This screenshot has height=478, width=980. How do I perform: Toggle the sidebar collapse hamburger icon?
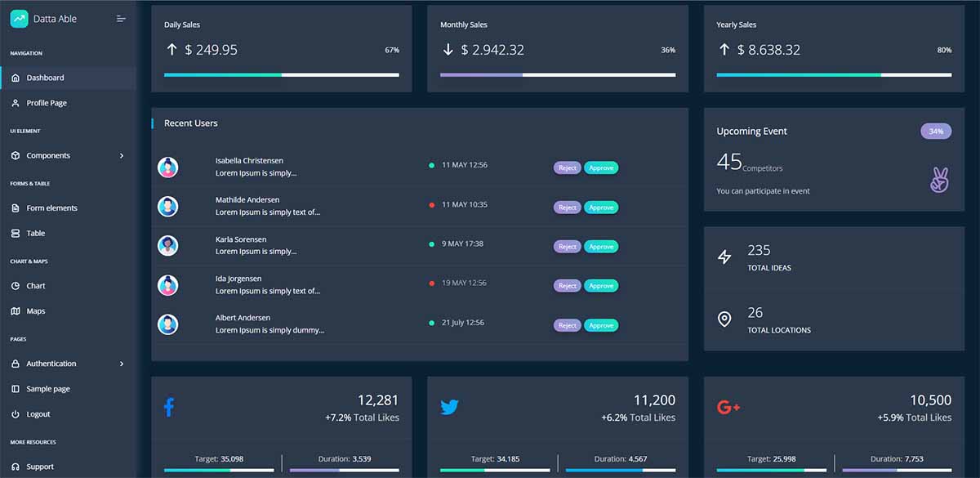pos(121,17)
